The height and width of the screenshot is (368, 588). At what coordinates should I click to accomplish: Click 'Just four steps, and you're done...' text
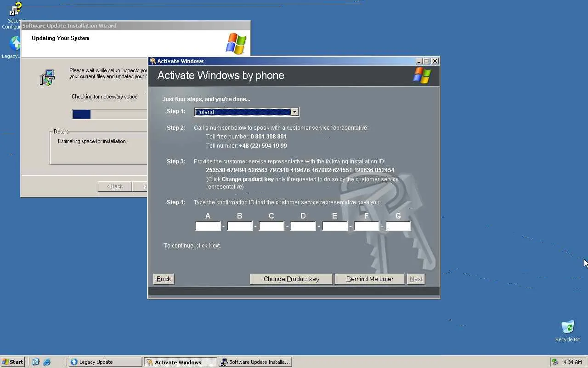click(x=206, y=99)
